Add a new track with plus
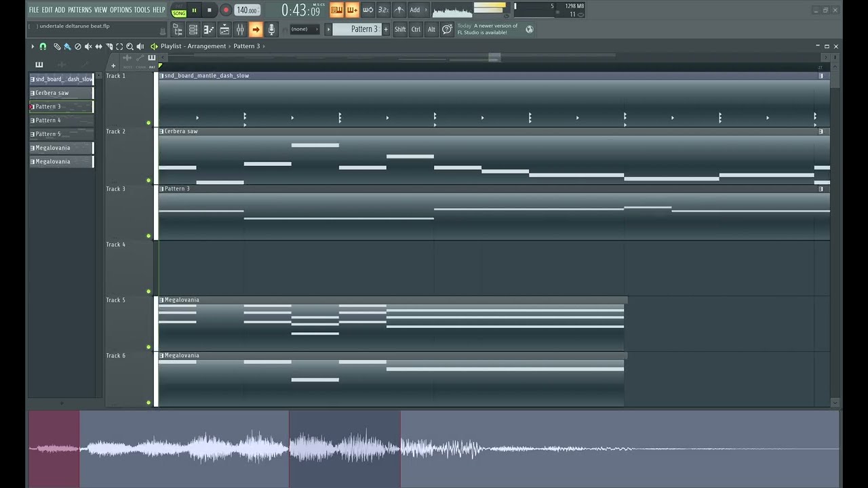Screen dimensions: 868x488 pos(113,66)
